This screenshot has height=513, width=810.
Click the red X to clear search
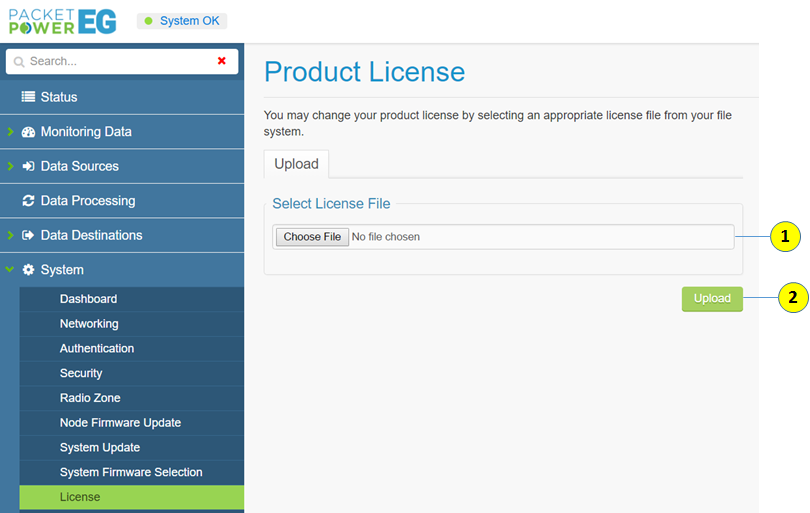pyautogui.click(x=222, y=61)
